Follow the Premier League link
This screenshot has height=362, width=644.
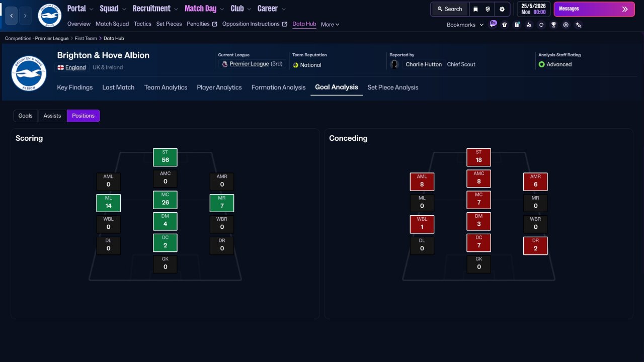click(249, 64)
